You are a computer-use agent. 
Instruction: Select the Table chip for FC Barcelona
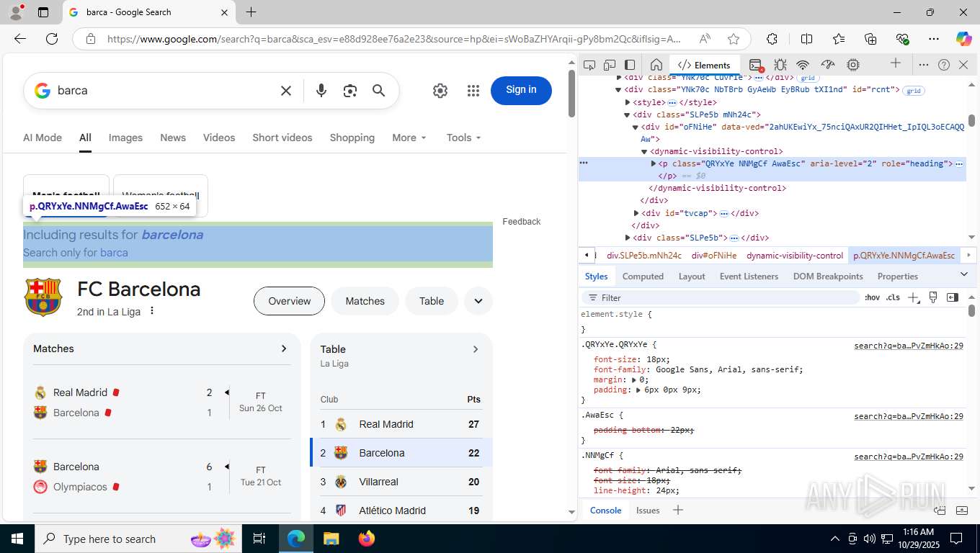click(x=432, y=301)
